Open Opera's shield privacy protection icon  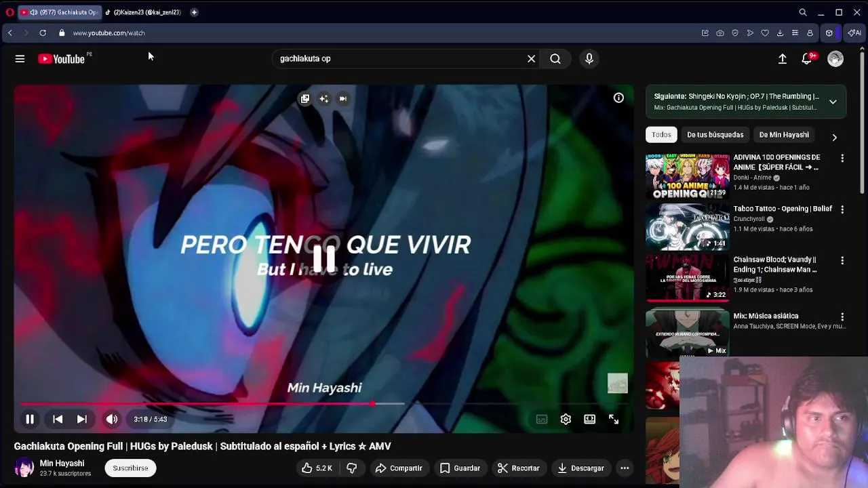coord(735,33)
